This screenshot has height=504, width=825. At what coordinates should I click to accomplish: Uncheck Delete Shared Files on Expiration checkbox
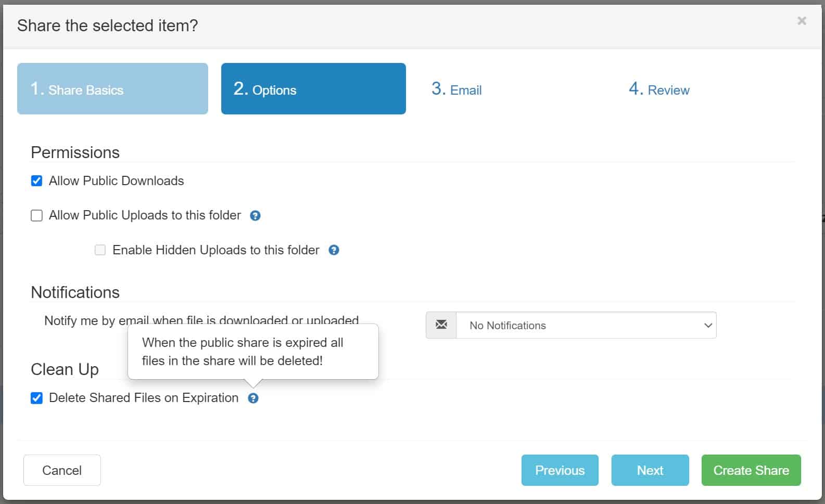point(37,398)
